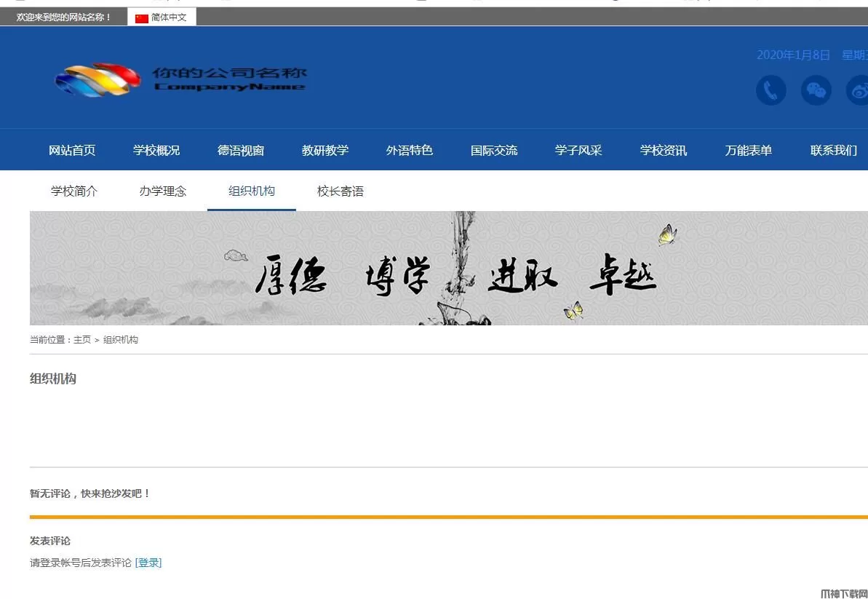Select the Chinese flag language icon

point(142,17)
